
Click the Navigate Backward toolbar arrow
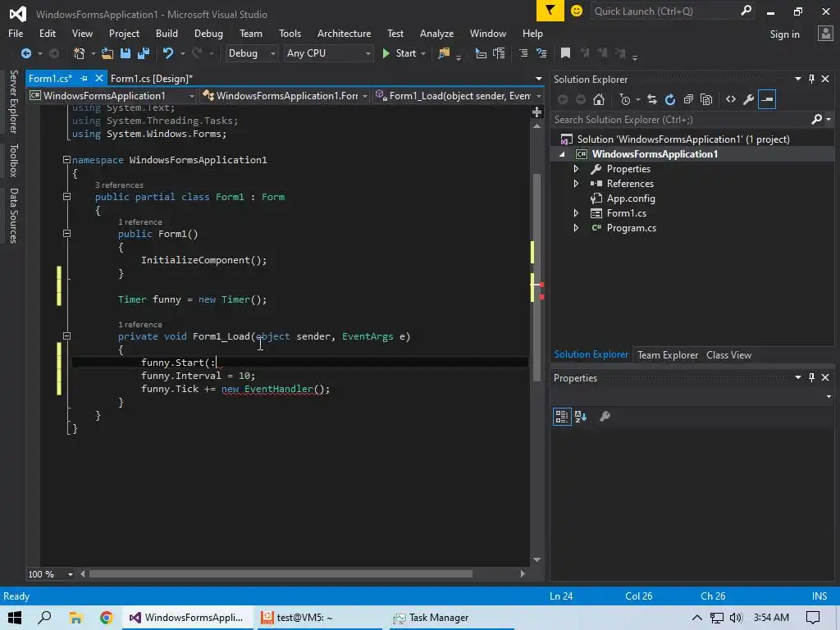point(25,53)
